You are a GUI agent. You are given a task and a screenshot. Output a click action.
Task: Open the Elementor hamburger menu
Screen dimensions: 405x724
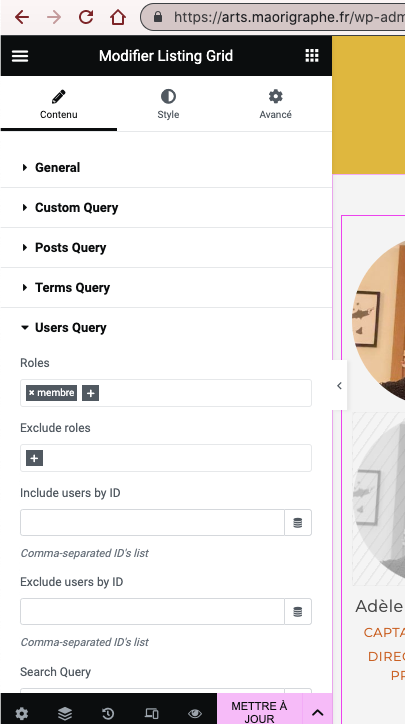point(20,56)
